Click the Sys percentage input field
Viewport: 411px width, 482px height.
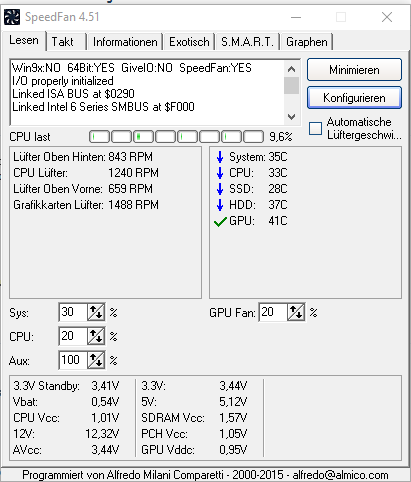[x=73, y=312]
